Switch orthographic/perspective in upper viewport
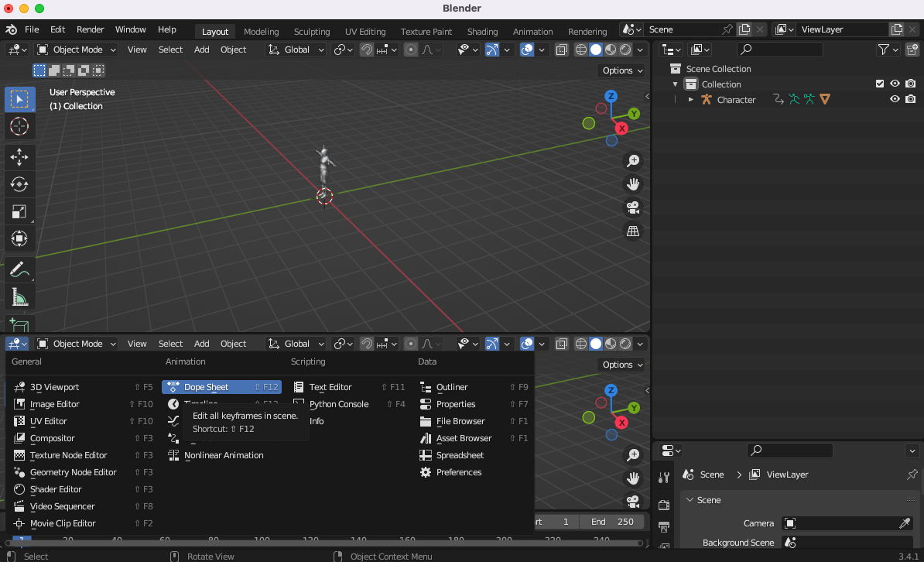Screen dimensions: 924x562 [x=633, y=231]
